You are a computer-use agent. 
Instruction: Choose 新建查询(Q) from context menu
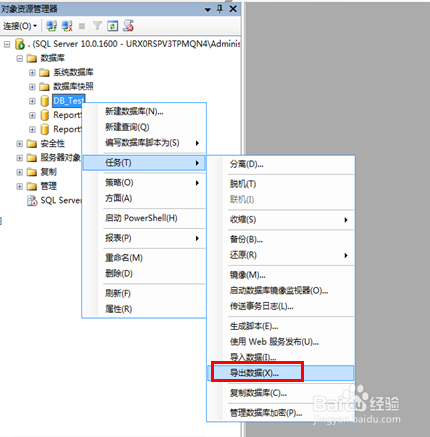click(x=144, y=127)
